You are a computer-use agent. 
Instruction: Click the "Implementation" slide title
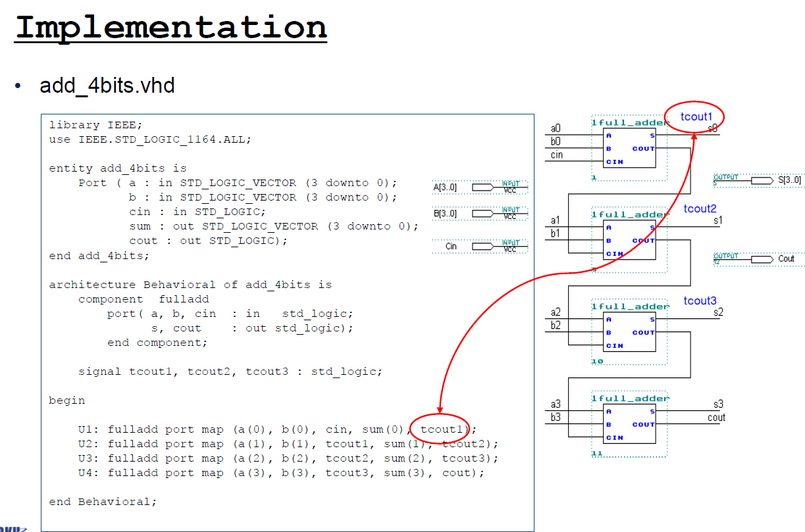171,28
